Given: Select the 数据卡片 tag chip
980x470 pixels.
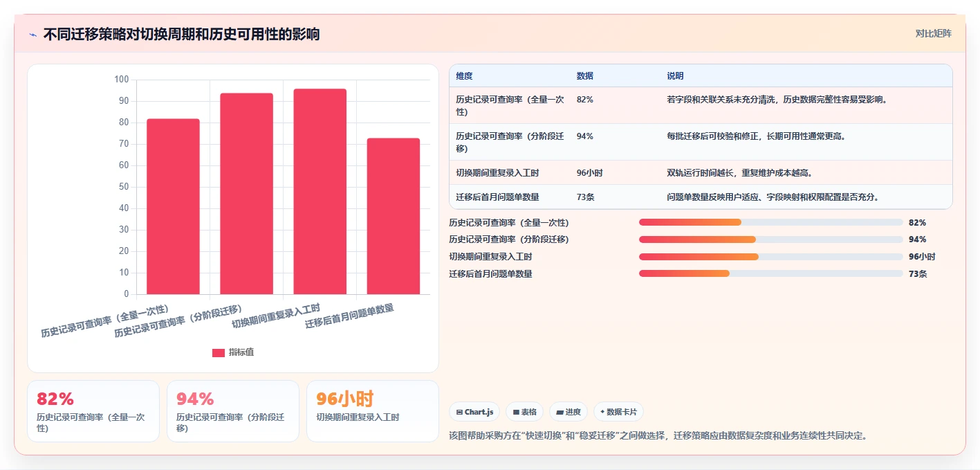Looking at the screenshot, I should click(x=618, y=412).
